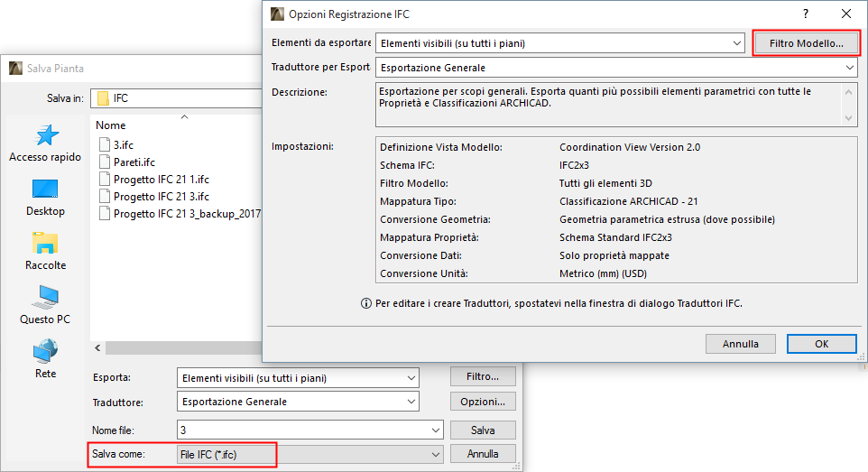Click the IFC2x3 schema value
The image size is (868, 472).
coord(574,165)
